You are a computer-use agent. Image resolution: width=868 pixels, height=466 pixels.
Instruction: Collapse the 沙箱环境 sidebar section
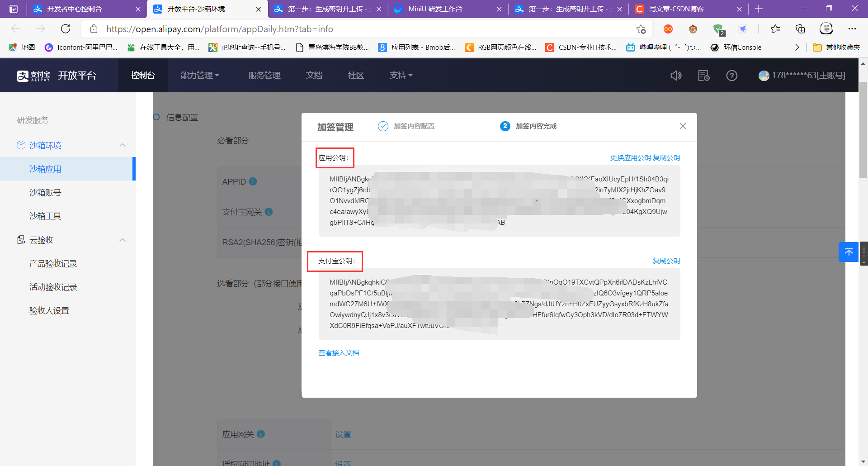[123, 145]
